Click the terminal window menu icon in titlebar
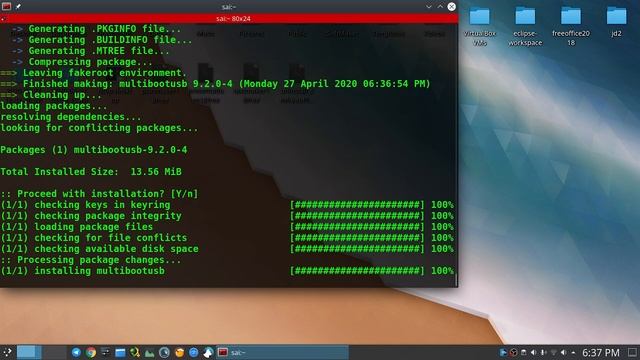This screenshot has height=360, width=640. pyautogui.click(x=7, y=6)
